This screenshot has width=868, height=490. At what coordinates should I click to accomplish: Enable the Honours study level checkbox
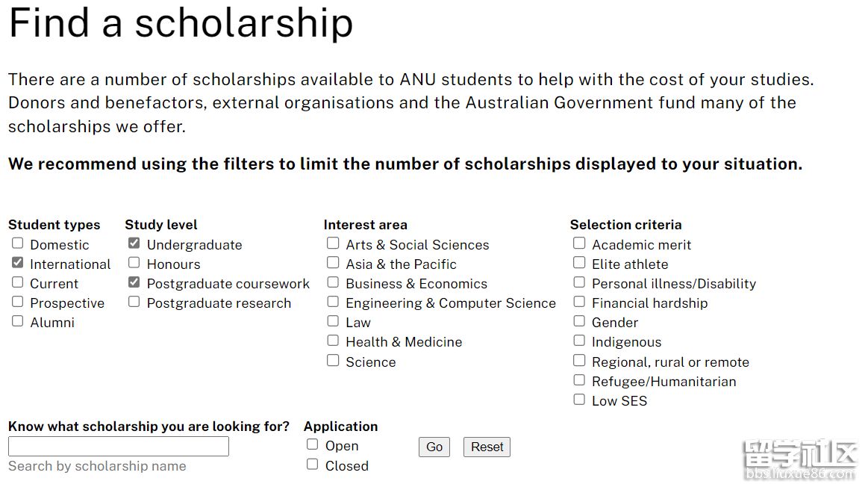point(134,263)
